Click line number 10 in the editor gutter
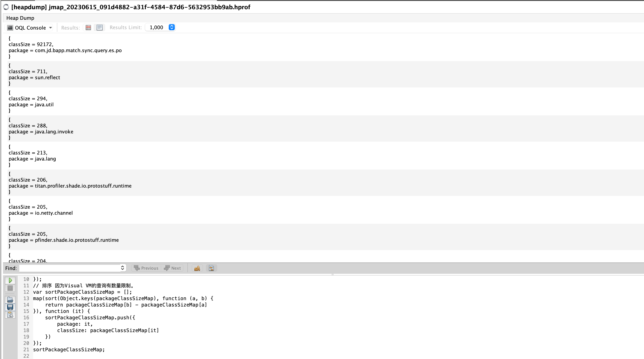This screenshot has width=644, height=359. (x=26, y=279)
